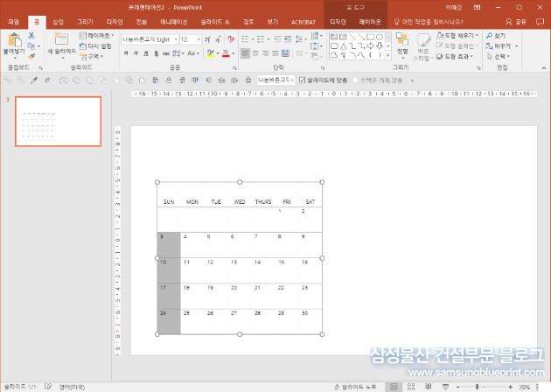Open Shape Fill dropdown (도형 채우기)
Viewport: 551px width, 392px height.
457,36
